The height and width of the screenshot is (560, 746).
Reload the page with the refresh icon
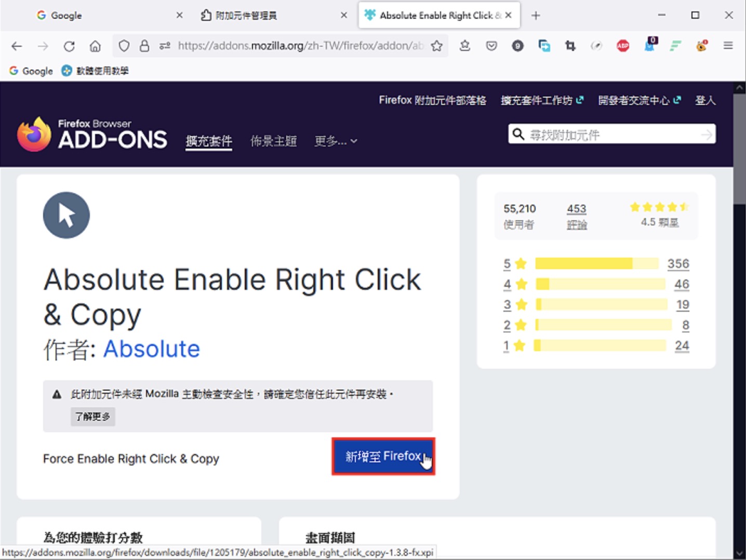point(69,46)
